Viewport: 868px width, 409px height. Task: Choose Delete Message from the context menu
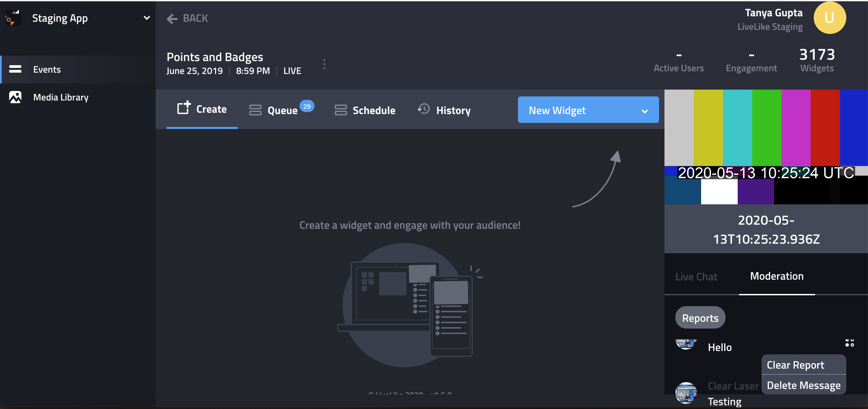(x=804, y=386)
